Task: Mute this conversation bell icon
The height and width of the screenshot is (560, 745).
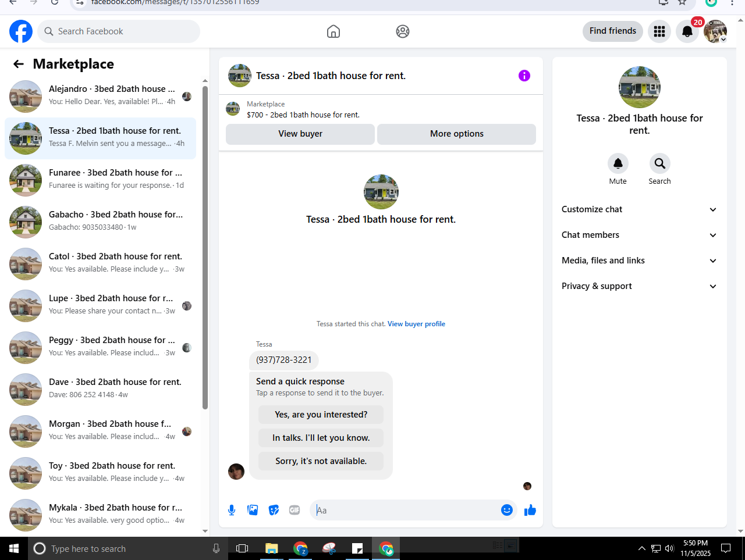Action: coord(618,163)
